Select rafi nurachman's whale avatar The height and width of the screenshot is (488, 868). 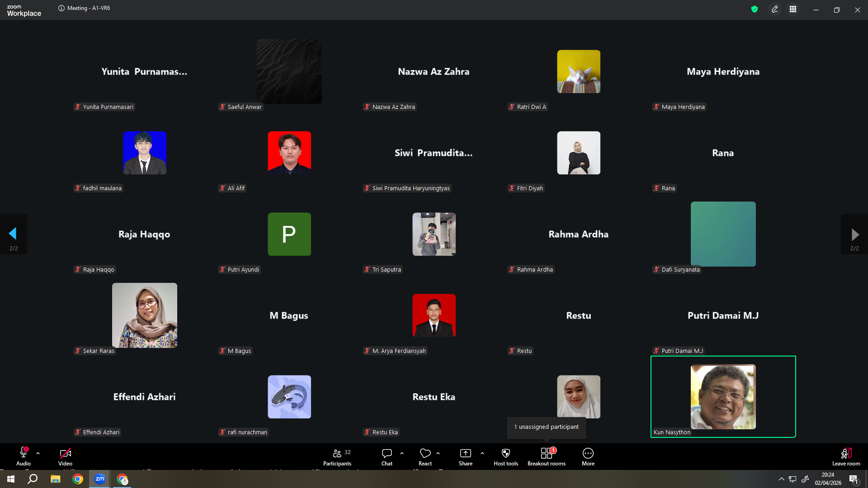point(289,397)
